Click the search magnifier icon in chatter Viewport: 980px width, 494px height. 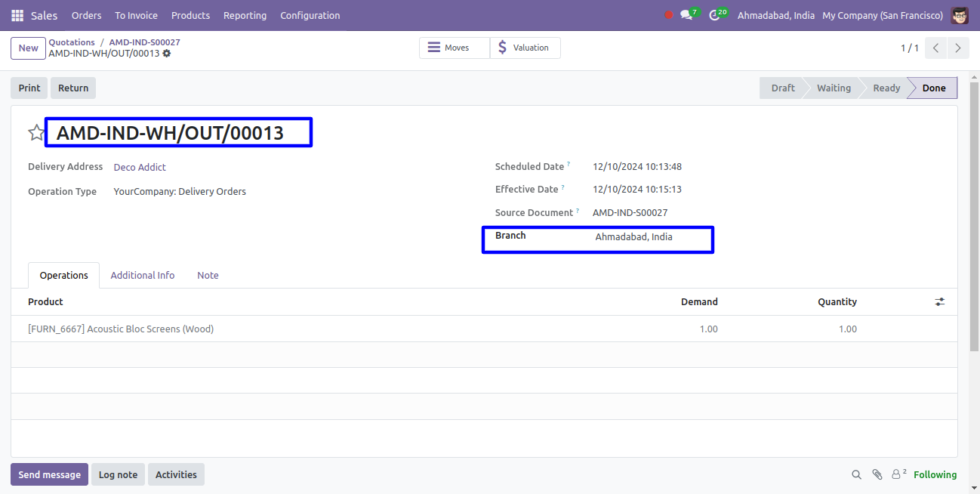pyautogui.click(x=856, y=474)
